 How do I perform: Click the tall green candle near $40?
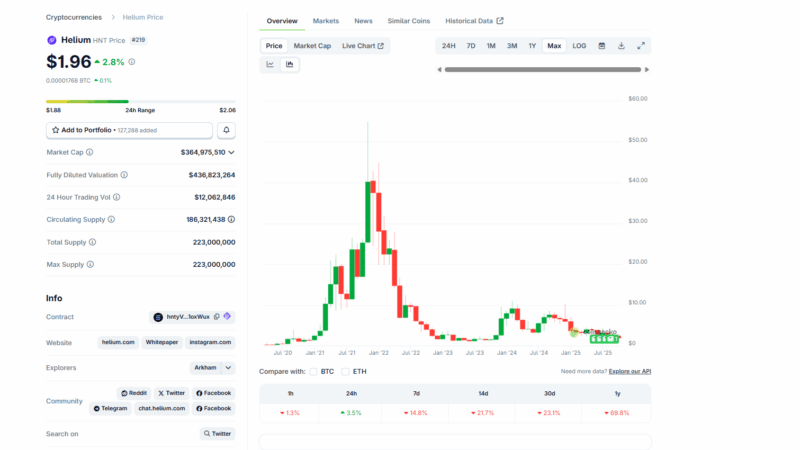[368, 212]
